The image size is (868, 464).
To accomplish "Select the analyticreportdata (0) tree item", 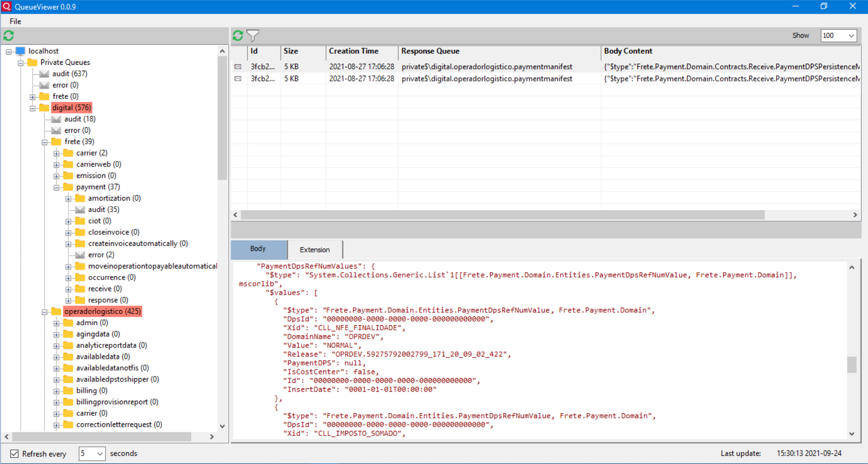I will (x=111, y=345).
